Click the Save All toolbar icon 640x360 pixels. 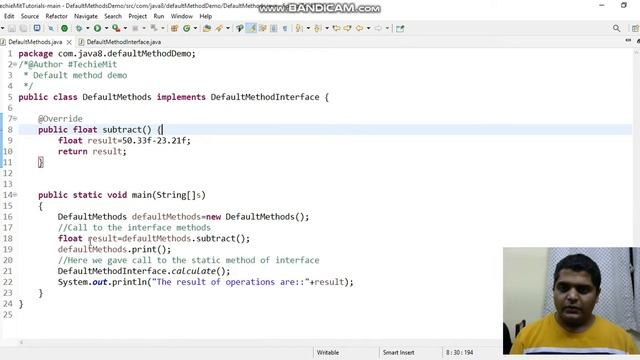[x=24, y=28]
